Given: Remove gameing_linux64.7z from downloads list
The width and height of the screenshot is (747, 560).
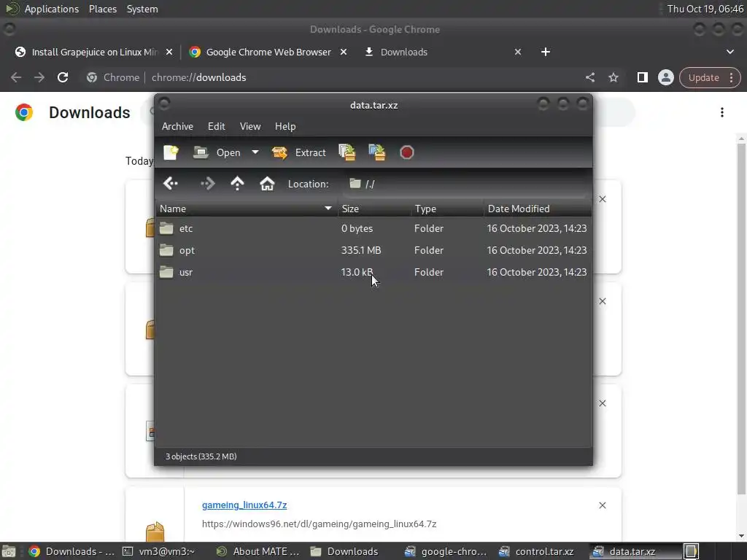Looking at the screenshot, I should 602,505.
